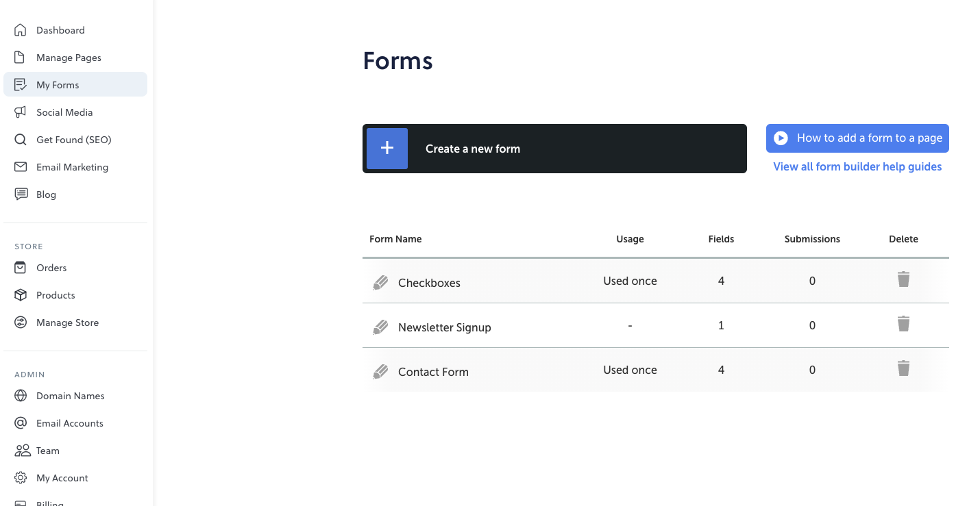This screenshot has height=506, width=980.
Task: Play How to add a form video
Action: click(857, 138)
